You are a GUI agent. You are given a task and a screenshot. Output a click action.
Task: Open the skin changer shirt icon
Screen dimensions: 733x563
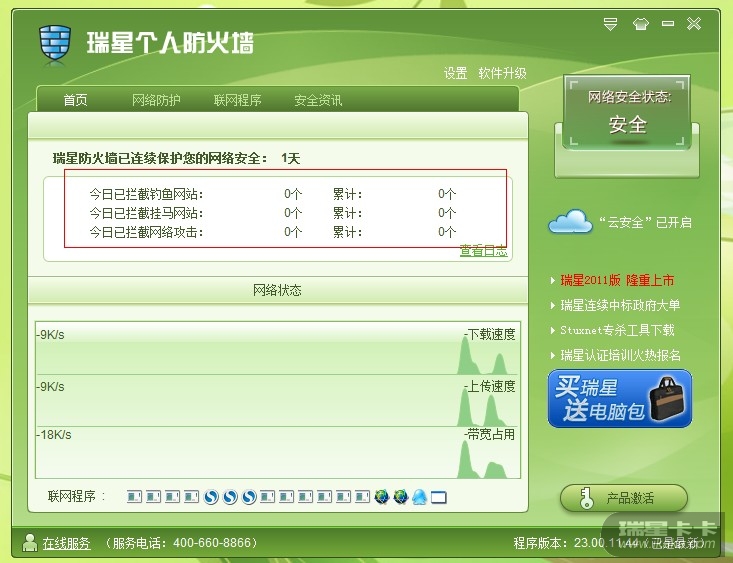pyautogui.click(x=640, y=24)
